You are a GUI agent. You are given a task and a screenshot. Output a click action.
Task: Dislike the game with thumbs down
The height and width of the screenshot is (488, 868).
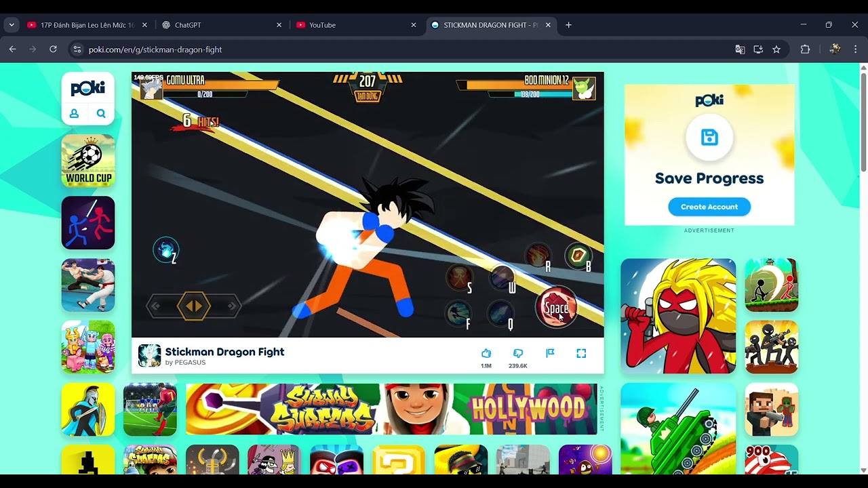pyautogui.click(x=518, y=353)
